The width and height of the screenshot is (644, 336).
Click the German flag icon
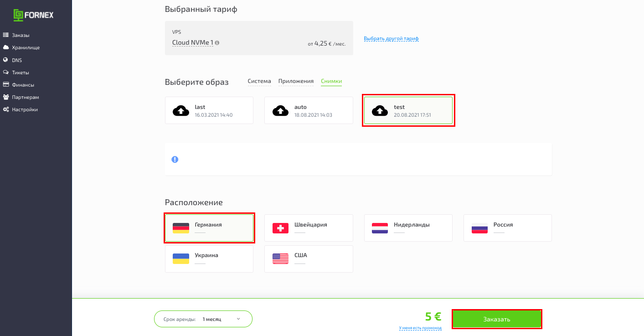point(181,228)
